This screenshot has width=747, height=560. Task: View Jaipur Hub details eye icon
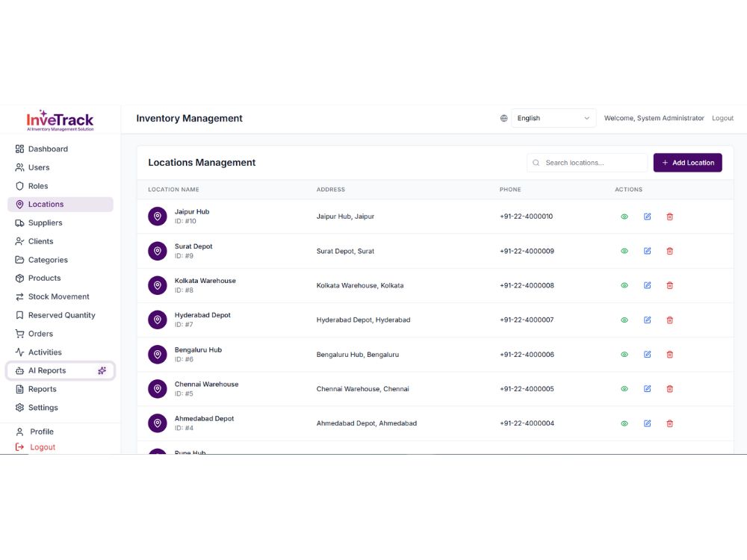624,217
